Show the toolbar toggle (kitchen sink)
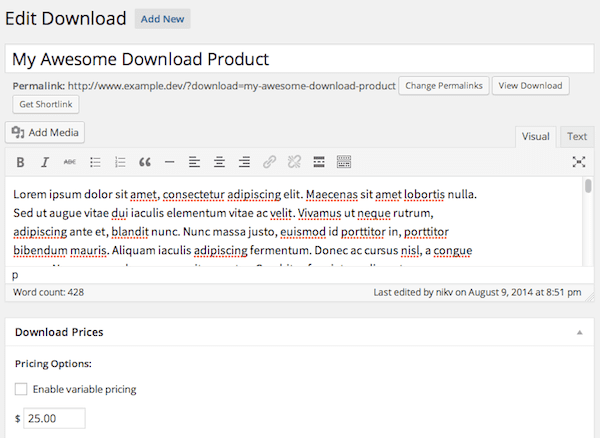Screen dimensions: 600x438 tap(344, 161)
